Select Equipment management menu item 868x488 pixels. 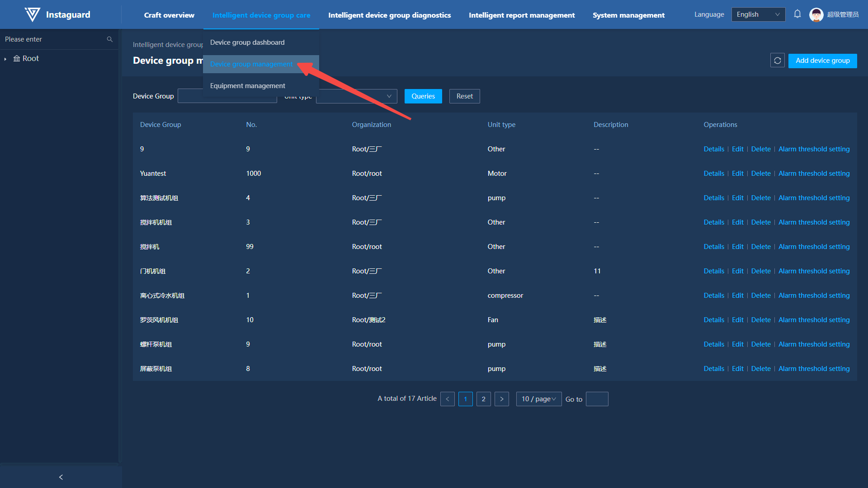[248, 86]
